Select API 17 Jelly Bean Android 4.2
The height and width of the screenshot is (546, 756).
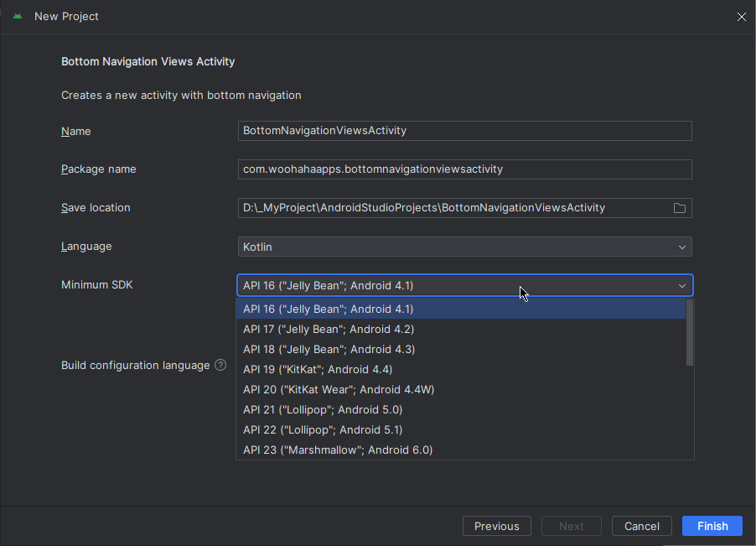[461, 329]
